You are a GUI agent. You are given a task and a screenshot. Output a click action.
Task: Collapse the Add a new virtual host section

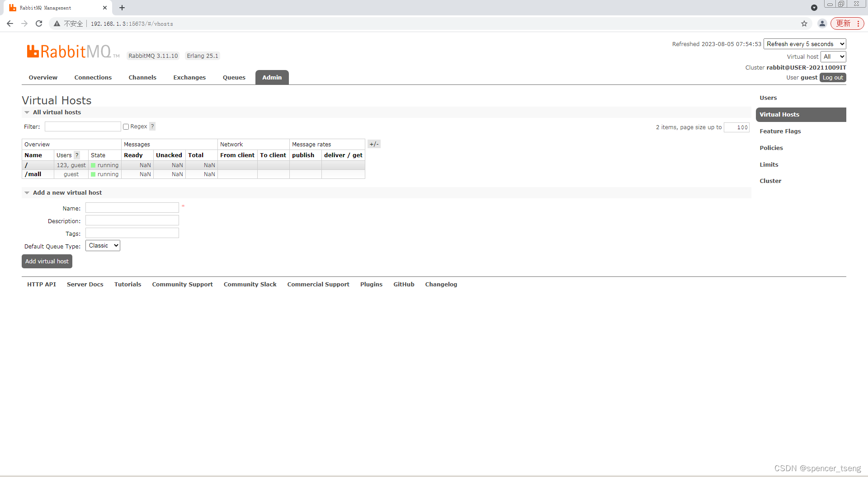click(x=63, y=192)
